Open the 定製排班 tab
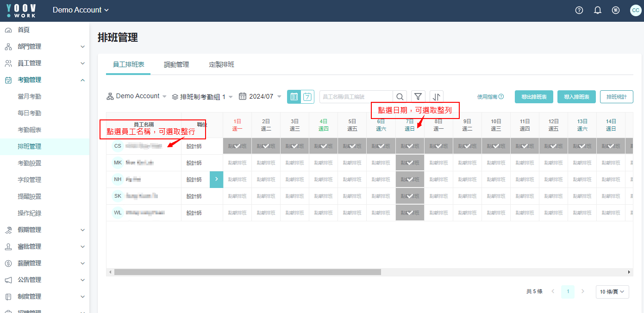The width and height of the screenshot is (644, 313). point(221,64)
